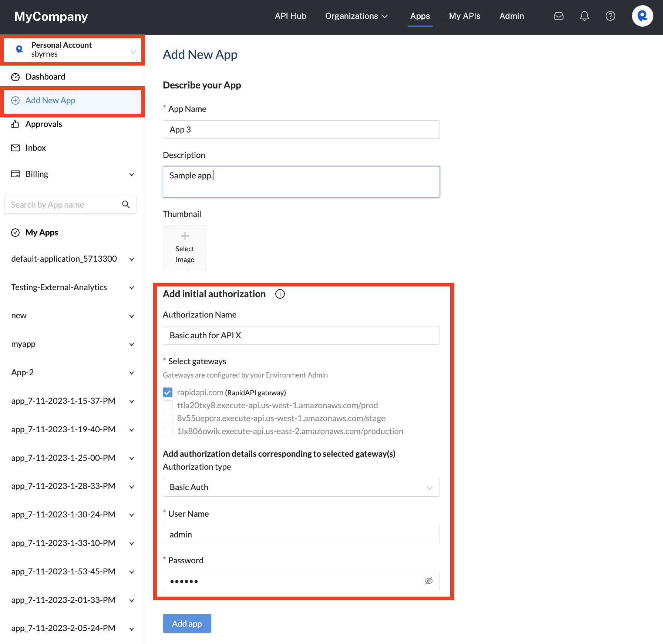Focus the Authorization Name field

click(301, 335)
